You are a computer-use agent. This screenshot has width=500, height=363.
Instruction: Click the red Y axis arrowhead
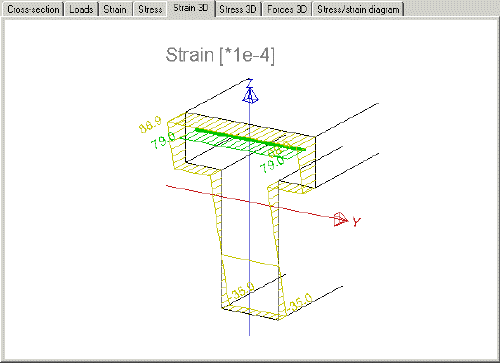(341, 219)
